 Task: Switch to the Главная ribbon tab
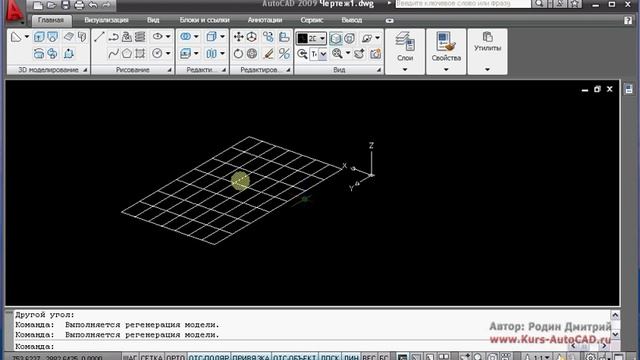[51, 20]
